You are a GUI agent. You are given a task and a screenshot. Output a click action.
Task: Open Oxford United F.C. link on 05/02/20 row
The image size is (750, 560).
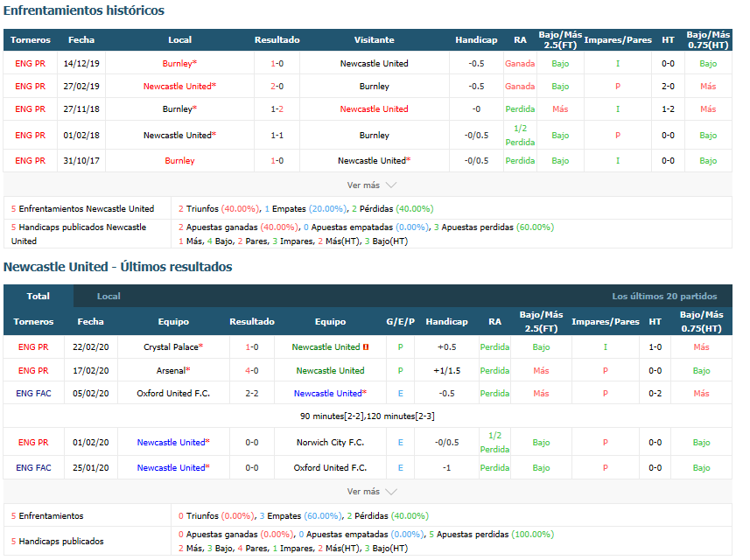tap(173, 394)
